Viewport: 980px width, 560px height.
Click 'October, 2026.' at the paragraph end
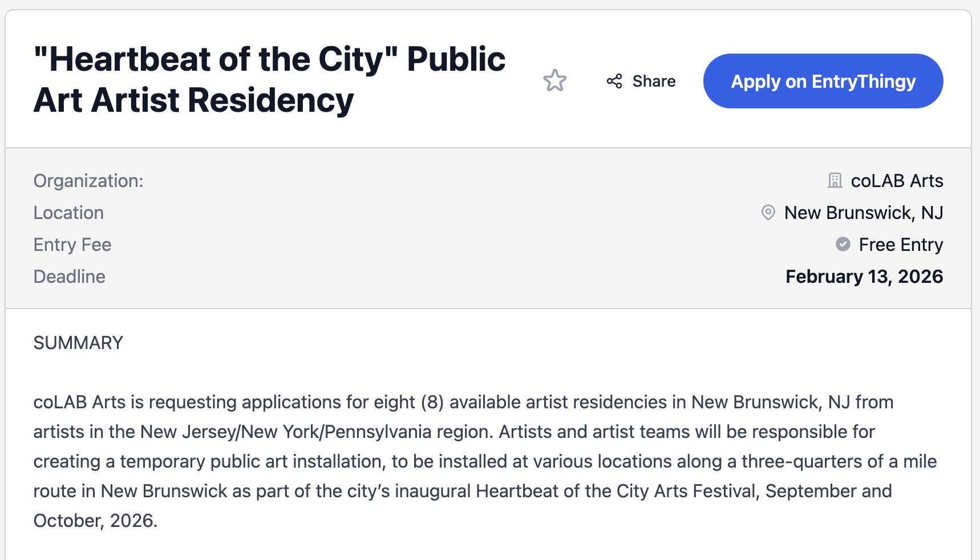(95, 521)
